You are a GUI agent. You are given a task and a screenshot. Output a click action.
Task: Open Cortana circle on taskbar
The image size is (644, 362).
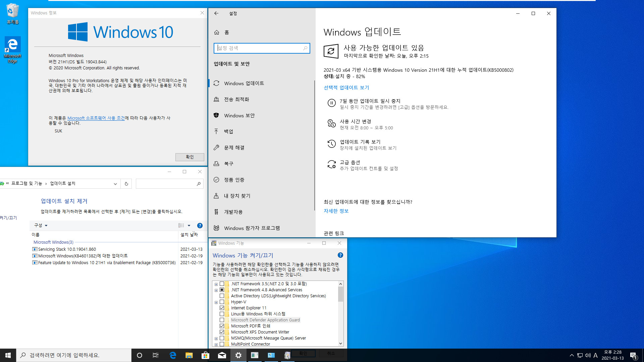point(140,355)
